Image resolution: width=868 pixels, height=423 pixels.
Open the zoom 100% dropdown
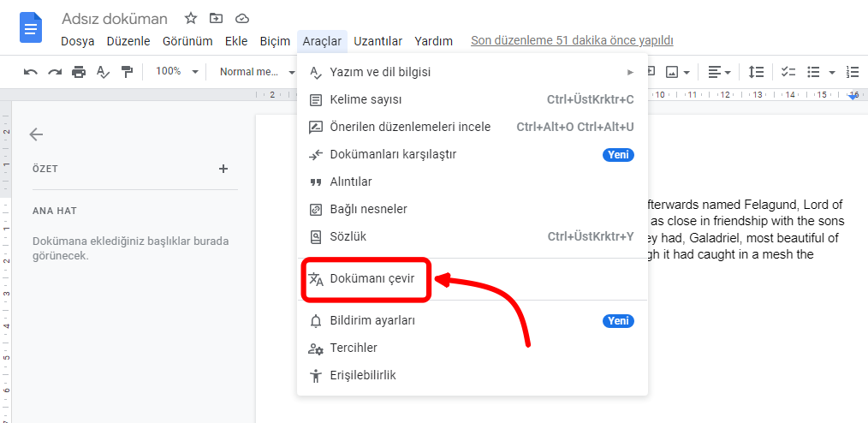(176, 72)
